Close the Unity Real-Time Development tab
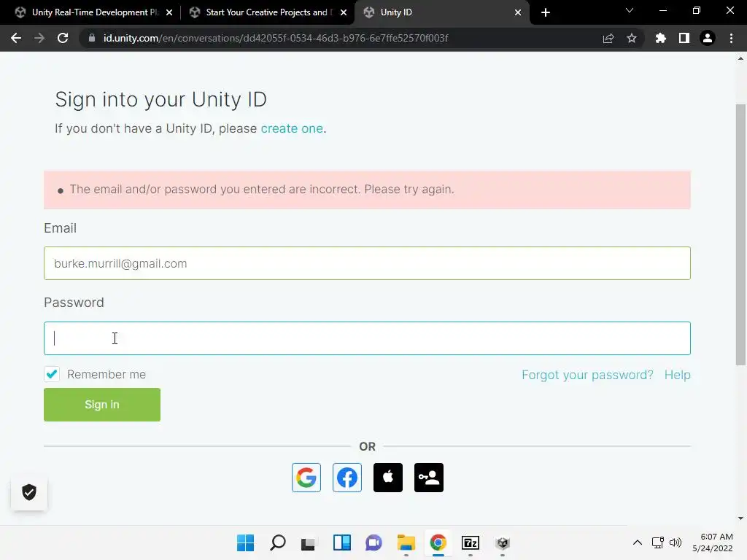The image size is (747, 560). (169, 12)
